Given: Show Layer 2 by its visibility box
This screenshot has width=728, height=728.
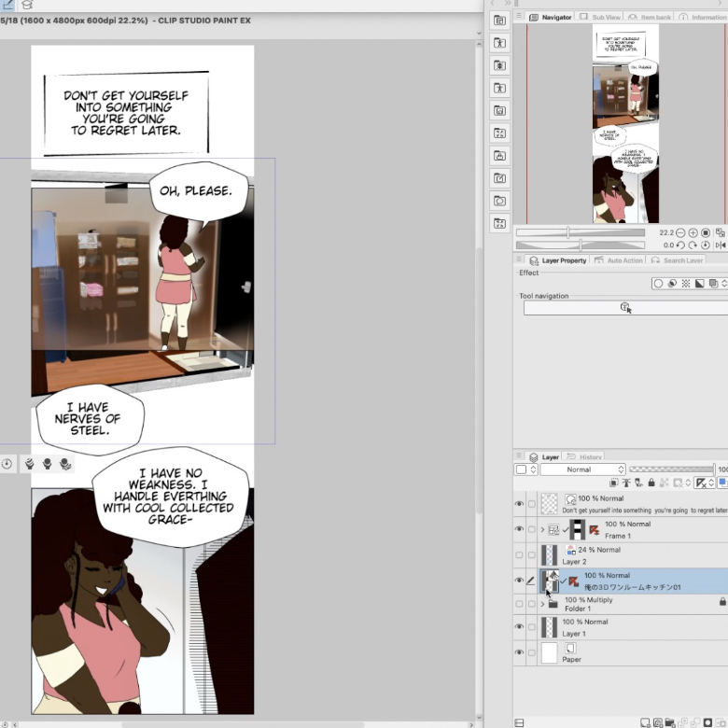Looking at the screenshot, I should point(519,554).
